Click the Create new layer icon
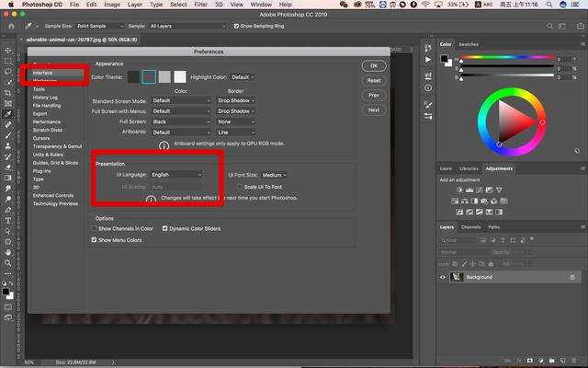The height and width of the screenshot is (368, 588). (x=563, y=361)
